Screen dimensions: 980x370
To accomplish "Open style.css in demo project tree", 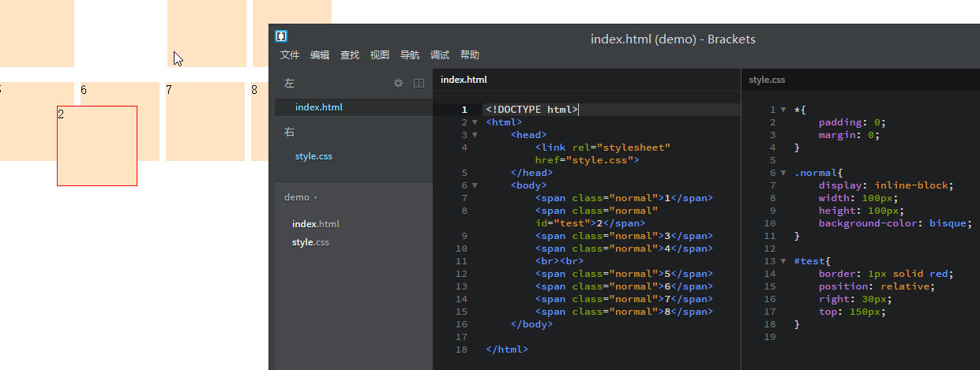I will pyautogui.click(x=310, y=242).
